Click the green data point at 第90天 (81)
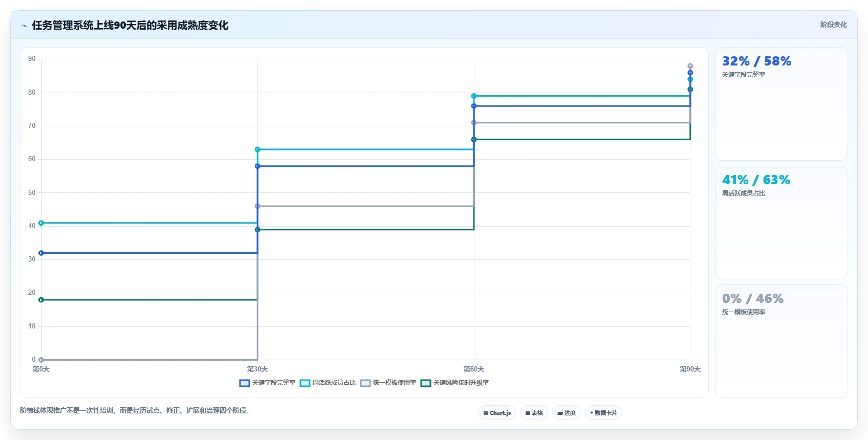The height and width of the screenshot is (440, 868). pos(690,90)
